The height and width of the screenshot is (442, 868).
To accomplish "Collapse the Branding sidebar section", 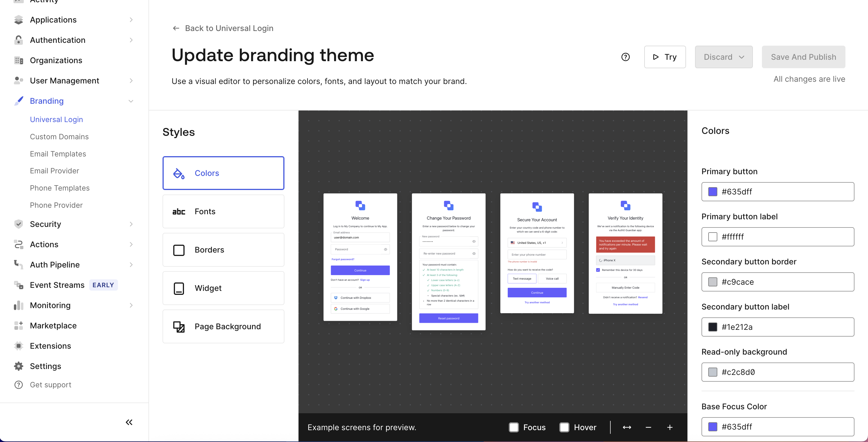I will pos(131,101).
